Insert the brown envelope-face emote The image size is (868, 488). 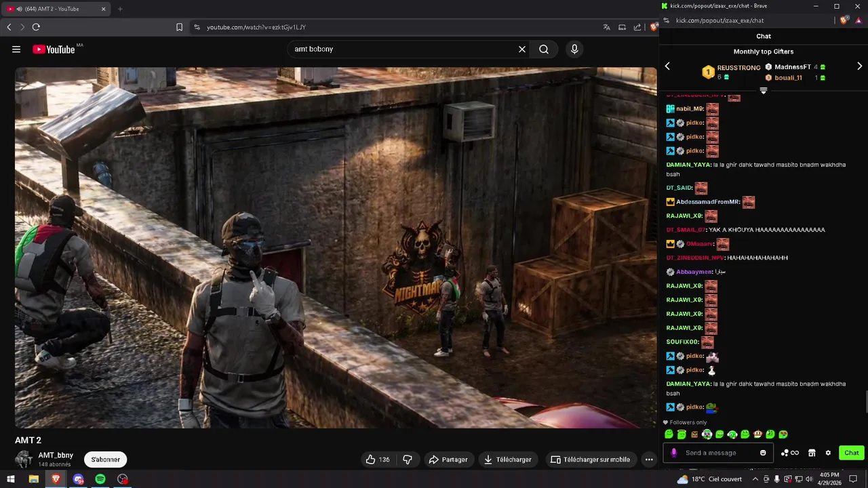pyautogui.click(x=694, y=434)
